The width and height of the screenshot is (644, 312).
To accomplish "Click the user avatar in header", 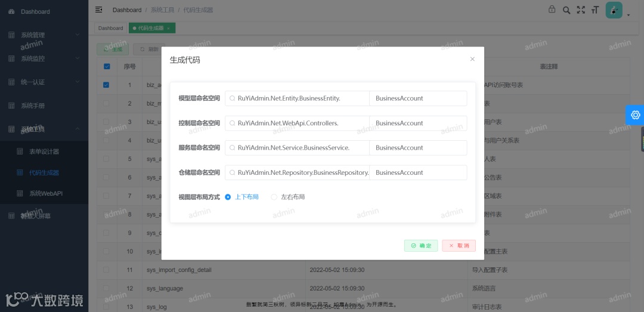I will (614, 10).
